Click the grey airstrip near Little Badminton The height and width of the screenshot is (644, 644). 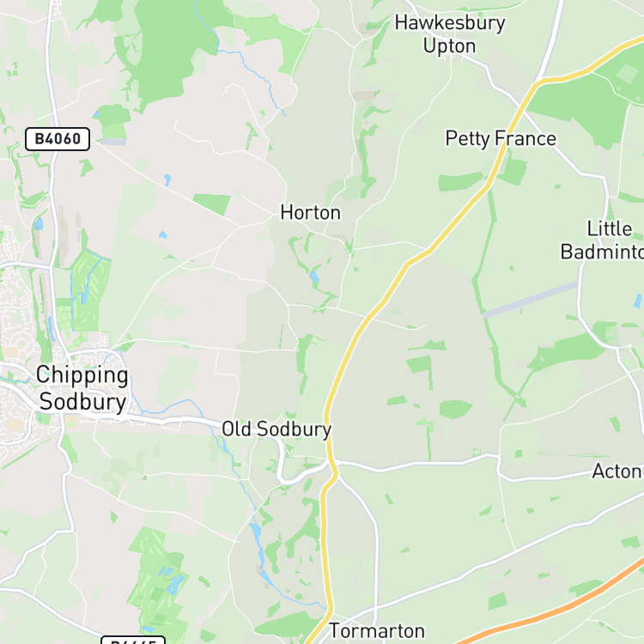531,300
